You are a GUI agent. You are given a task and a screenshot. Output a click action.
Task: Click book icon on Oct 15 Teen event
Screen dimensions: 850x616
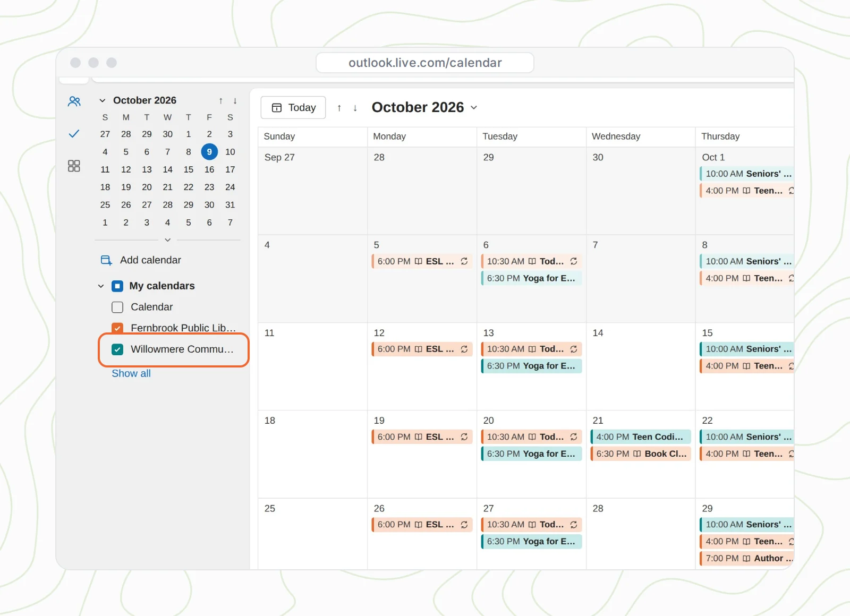(746, 366)
